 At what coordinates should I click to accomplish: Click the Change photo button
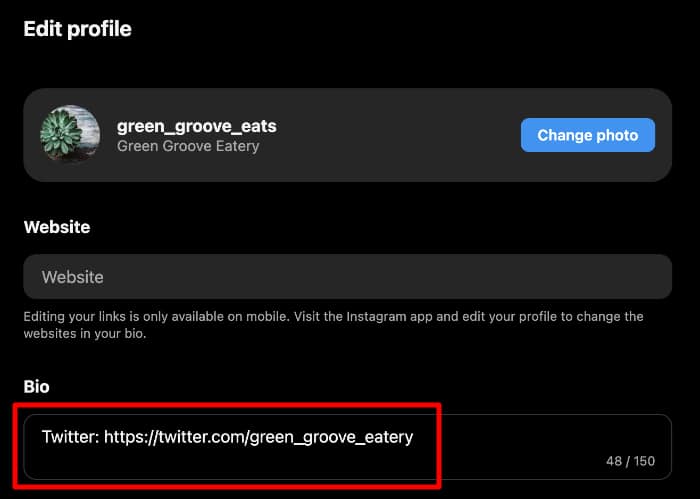point(587,135)
